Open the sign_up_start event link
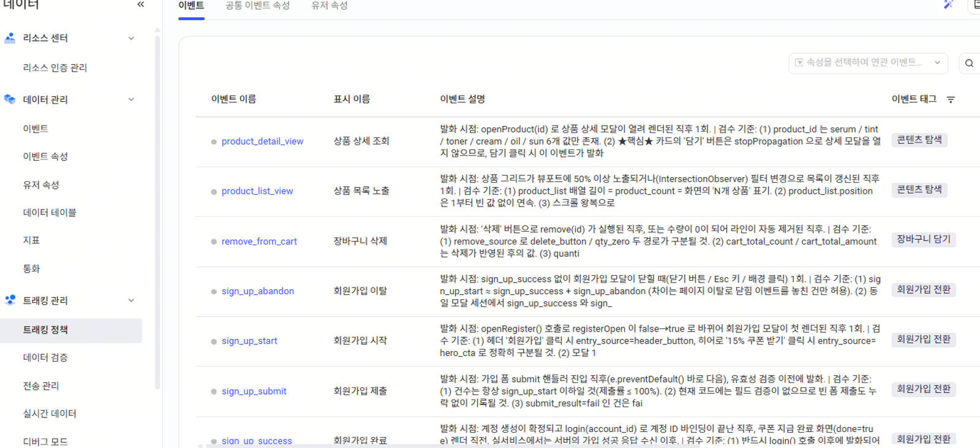This screenshot has height=448, width=980. click(x=249, y=341)
